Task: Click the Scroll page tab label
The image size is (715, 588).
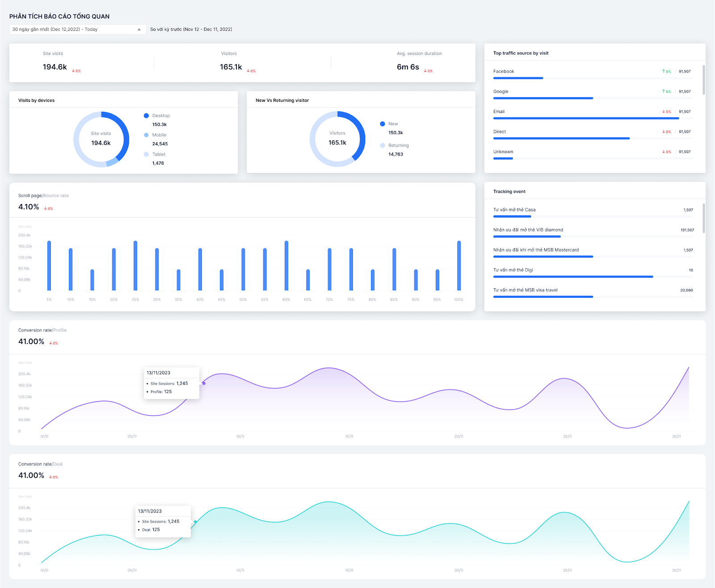Action: [30, 196]
